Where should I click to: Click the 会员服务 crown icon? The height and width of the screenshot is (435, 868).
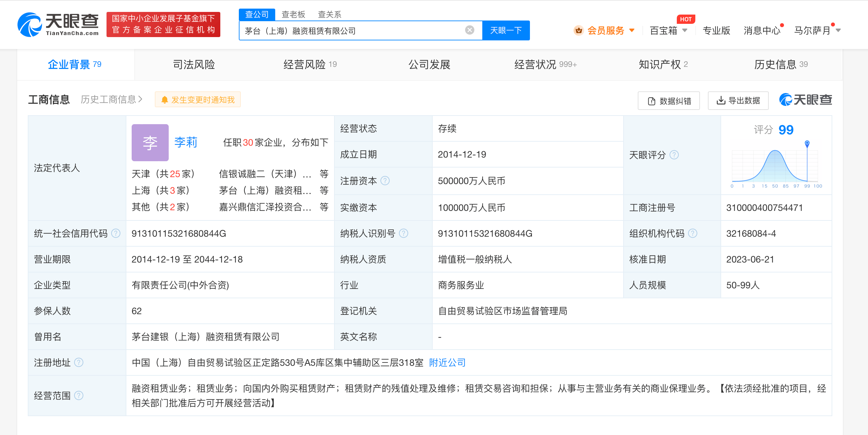pos(579,30)
